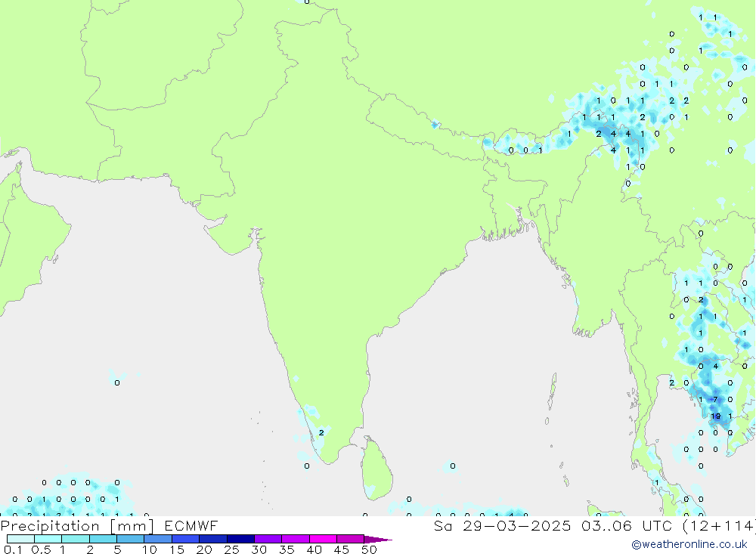Click the '7' precipitation value on the map

715,399
